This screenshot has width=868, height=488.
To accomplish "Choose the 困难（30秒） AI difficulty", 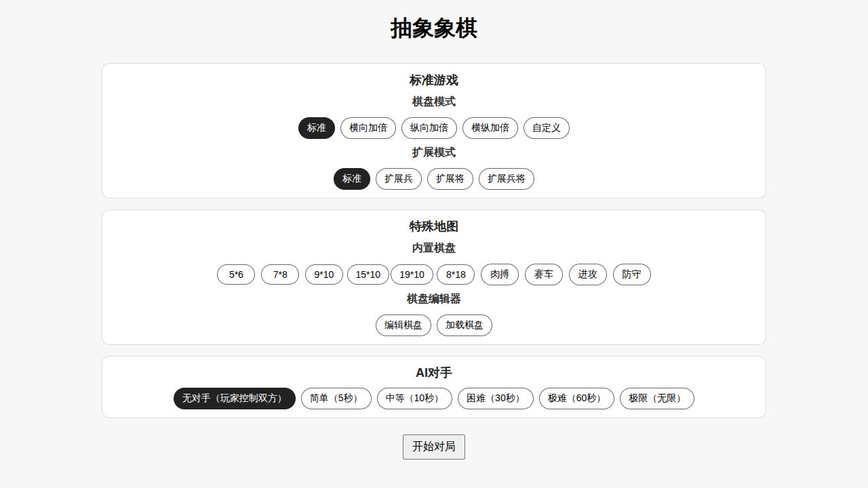I will click(496, 399).
